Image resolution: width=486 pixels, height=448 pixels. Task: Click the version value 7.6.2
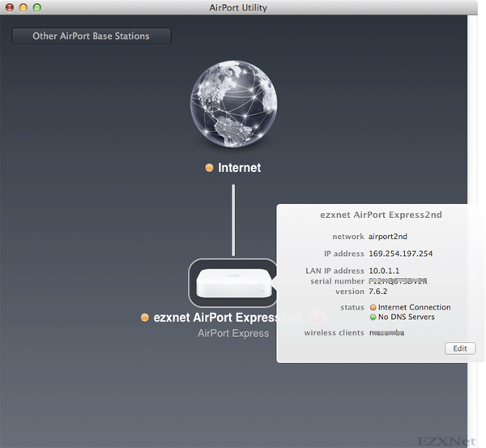pyautogui.click(x=377, y=292)
